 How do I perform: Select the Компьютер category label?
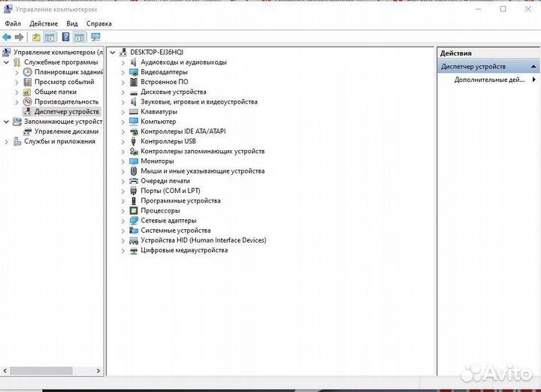tap(159, 122)
